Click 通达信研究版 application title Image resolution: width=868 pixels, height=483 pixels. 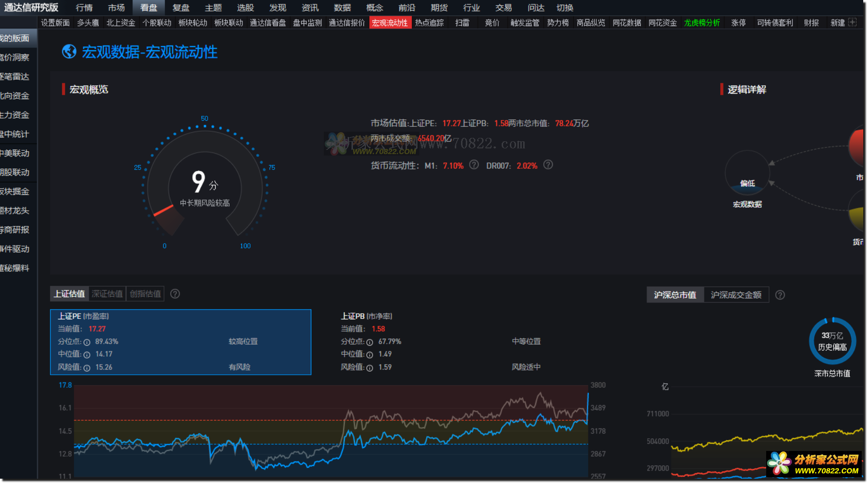click(x=31, y=8)
